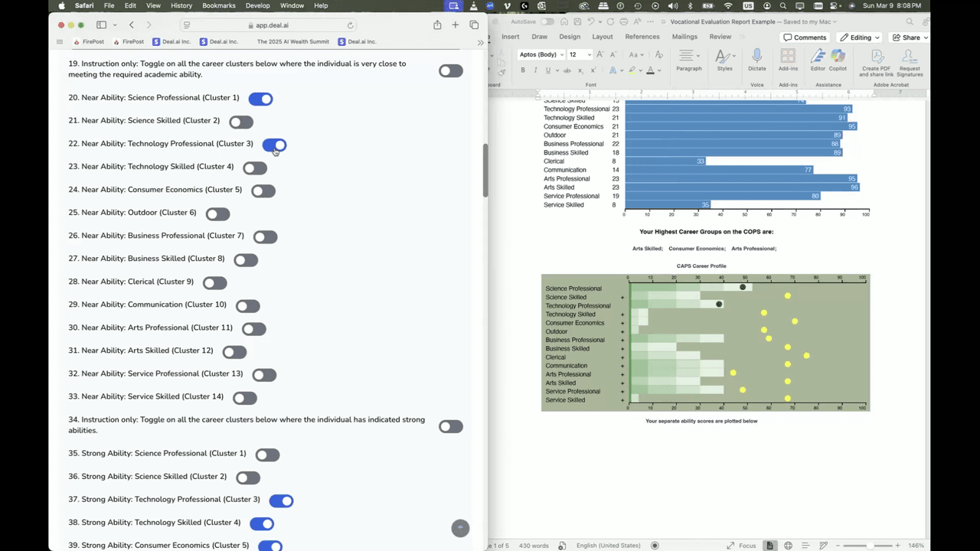Screen dimensions: 980x551
Task: Open the Bookmarks menu in menu bar
Action: pos(219,5)
